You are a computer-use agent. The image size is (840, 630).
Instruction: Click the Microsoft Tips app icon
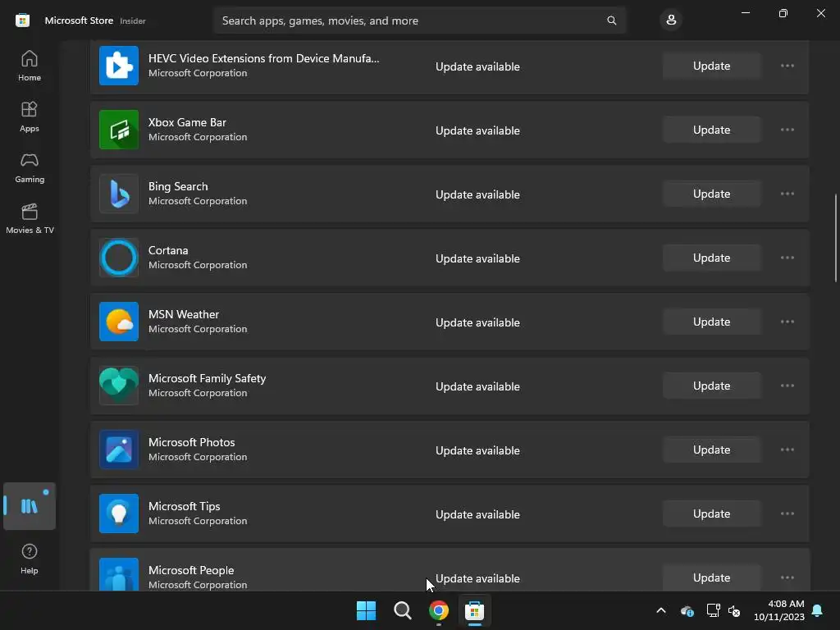click(119, 514)
